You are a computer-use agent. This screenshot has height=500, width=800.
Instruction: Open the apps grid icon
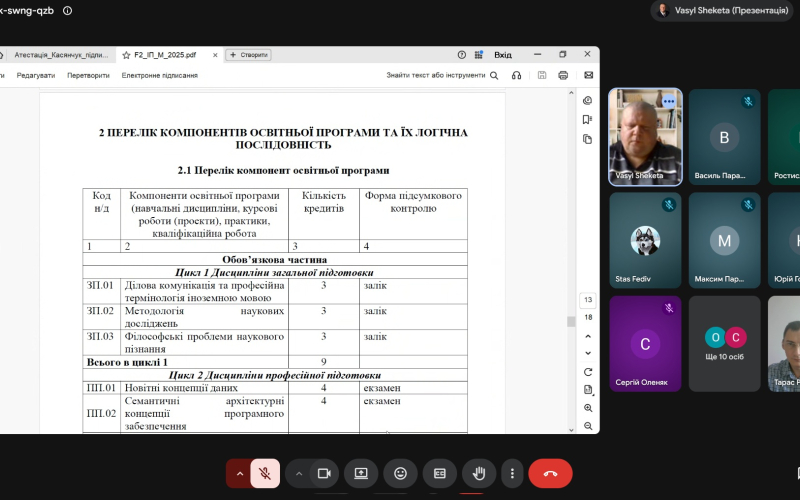(x=479, y=55)
